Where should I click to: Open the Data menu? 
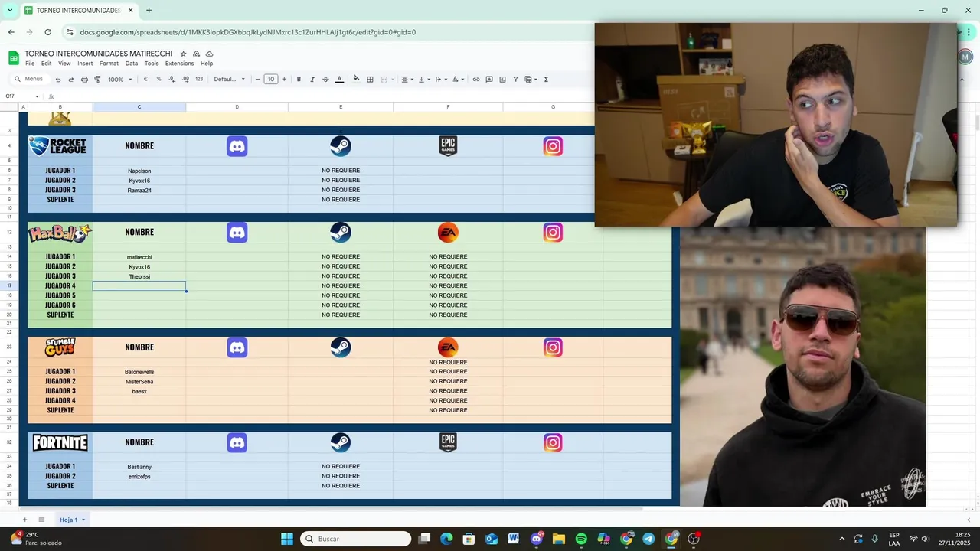point(132,64)
